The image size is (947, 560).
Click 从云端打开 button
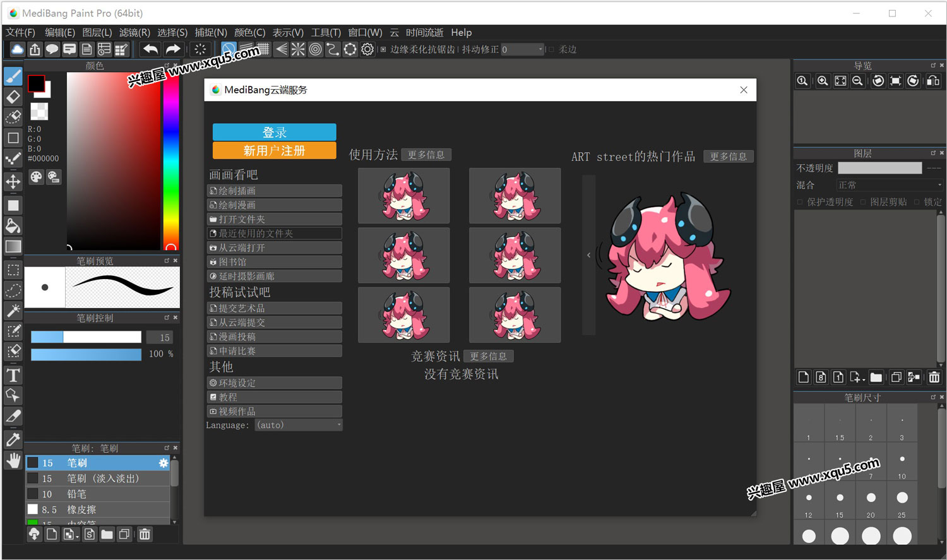275,247
